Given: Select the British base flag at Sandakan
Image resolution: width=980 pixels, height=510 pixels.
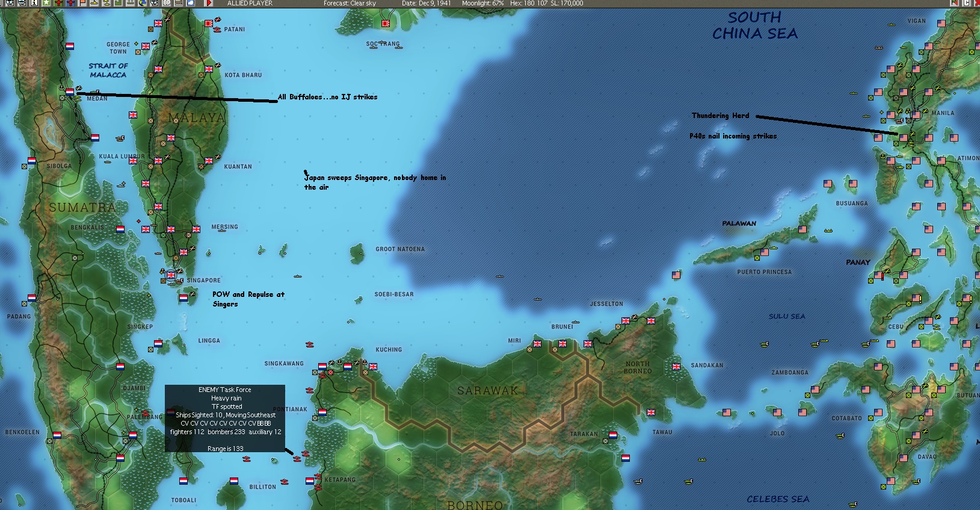Looking at the screenshot, I should 676,367.
